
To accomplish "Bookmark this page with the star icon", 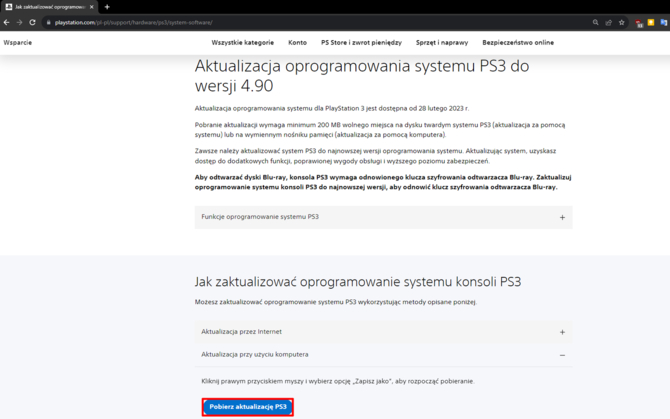I will point(622,22).
